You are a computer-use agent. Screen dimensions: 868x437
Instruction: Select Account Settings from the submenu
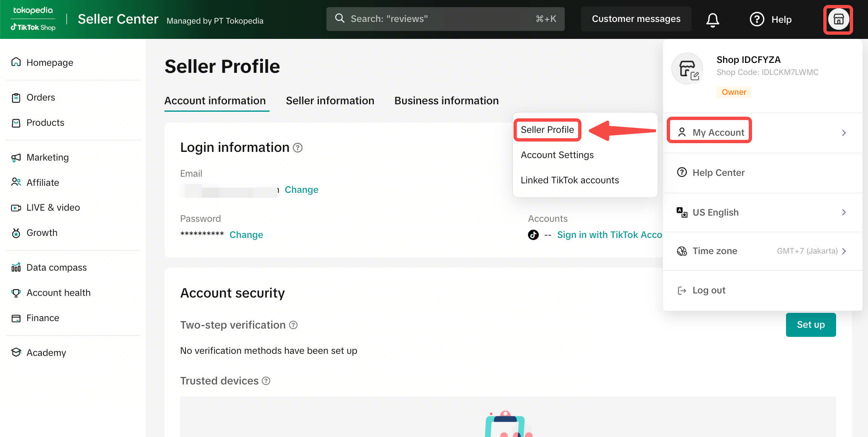coord(557,155)
